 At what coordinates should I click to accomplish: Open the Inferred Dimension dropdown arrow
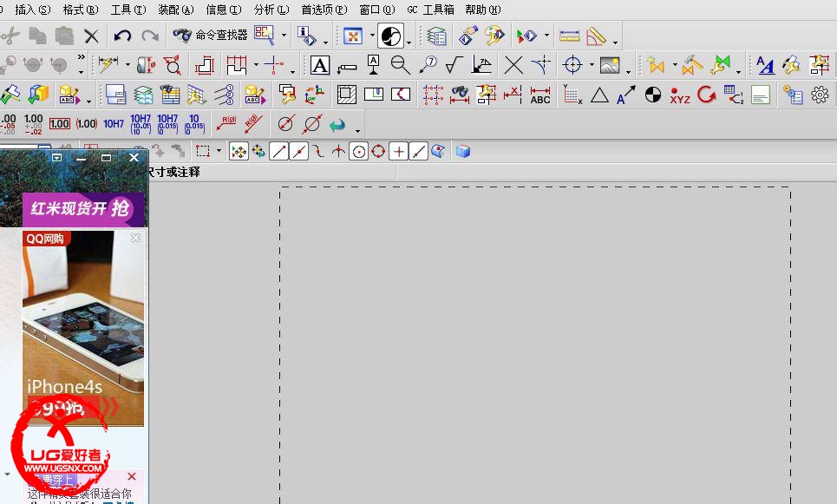tap(128, 65)
